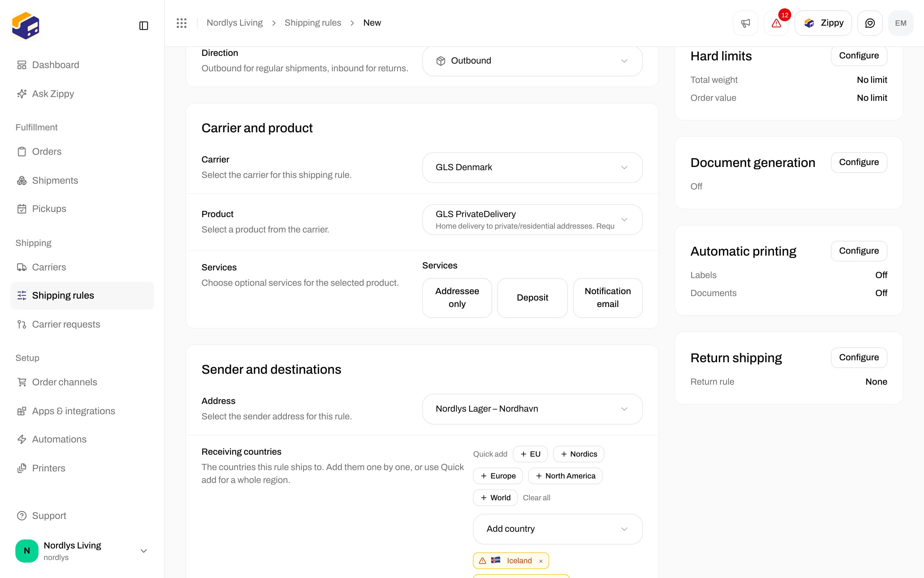Quick add EU countries
The height and width of the screenshot is (578, 924).
click(x=530, y=454)
